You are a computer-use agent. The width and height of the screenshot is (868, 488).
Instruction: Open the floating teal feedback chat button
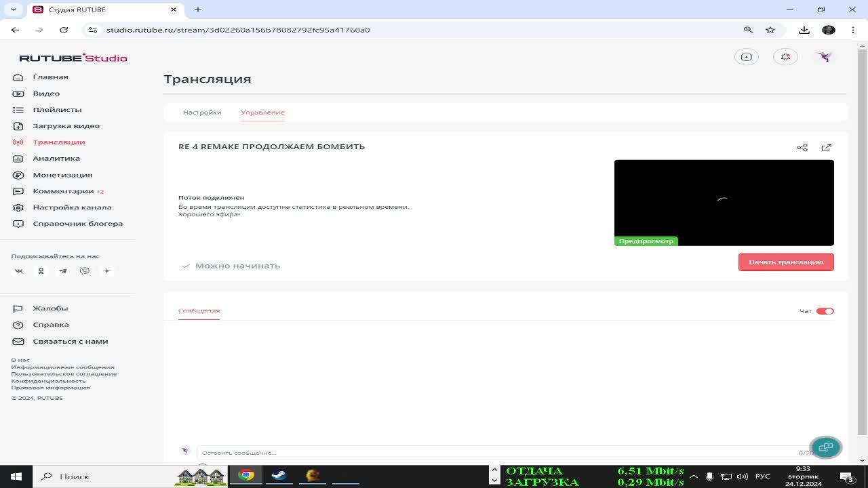(x=825, y=447)
